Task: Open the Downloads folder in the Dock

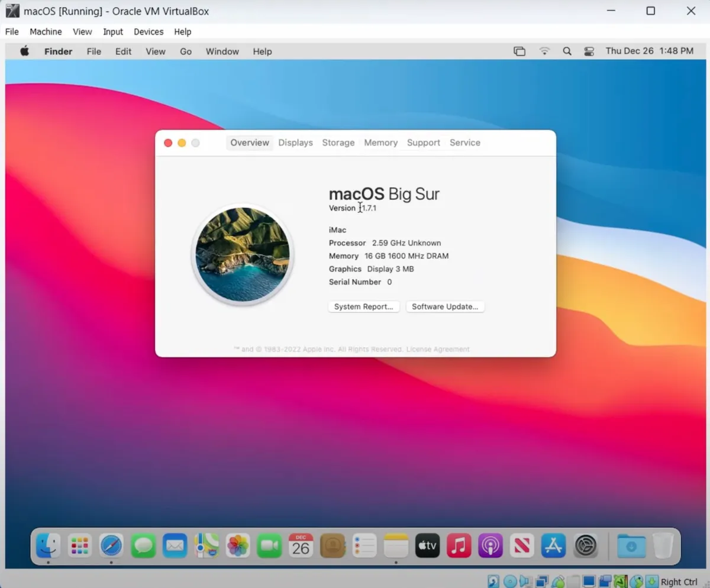Action: pos(631,545)
